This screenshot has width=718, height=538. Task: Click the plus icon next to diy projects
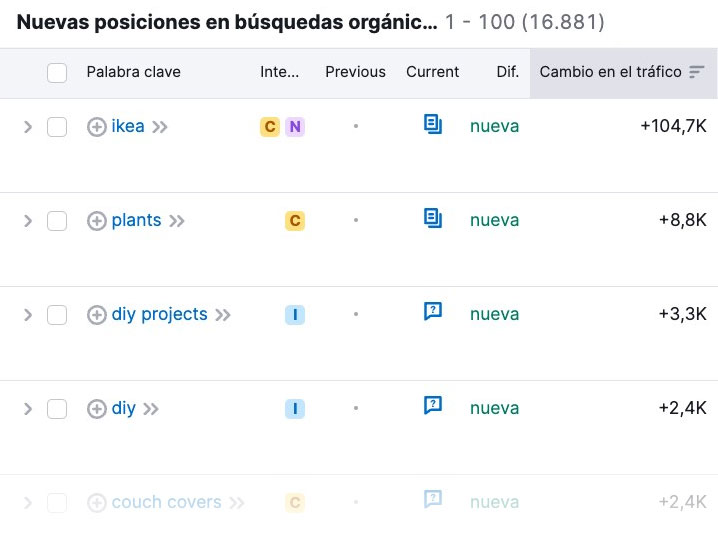(x=97, y=315)
